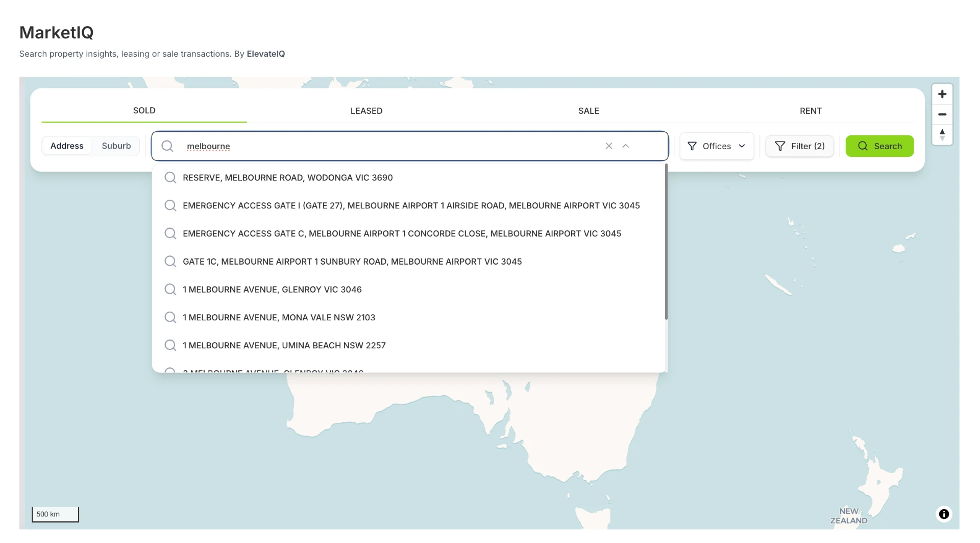Screen dimensions: 980x543
Task: Choose Emergency Access Gate I (Gate 27) suggestion
Action: click(x=408, y=206)
